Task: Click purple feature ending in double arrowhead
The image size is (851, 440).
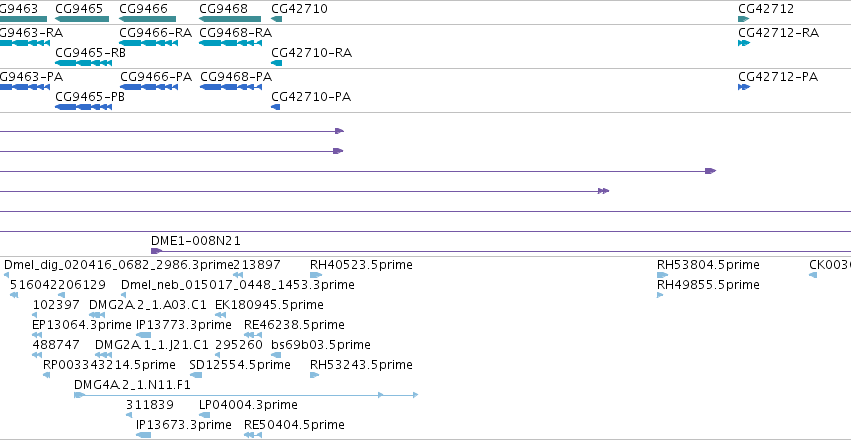Action: [304, 191]
